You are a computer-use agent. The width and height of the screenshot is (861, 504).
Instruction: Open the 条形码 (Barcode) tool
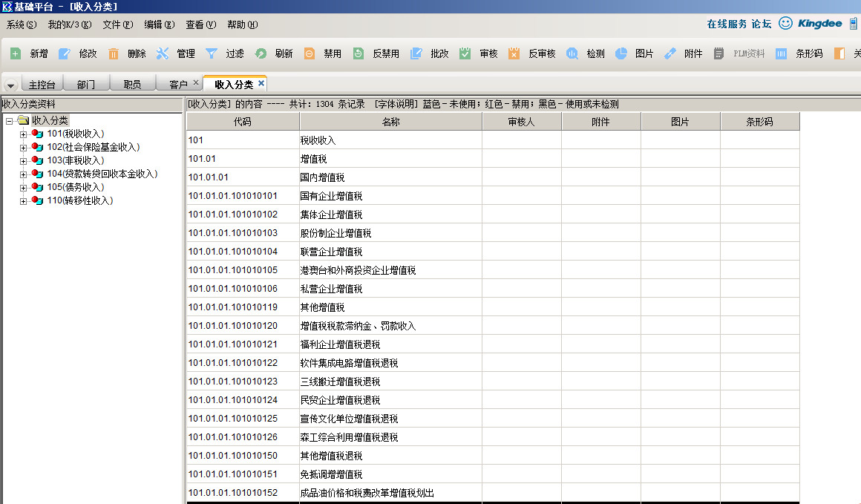coord(781,53)
